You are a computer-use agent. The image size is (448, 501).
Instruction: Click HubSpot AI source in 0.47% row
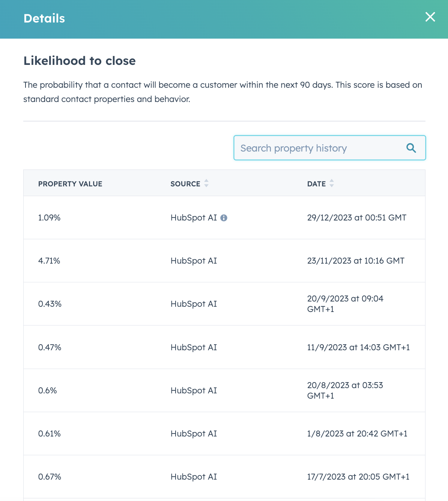pyautogui.click(x=194, y=347)
